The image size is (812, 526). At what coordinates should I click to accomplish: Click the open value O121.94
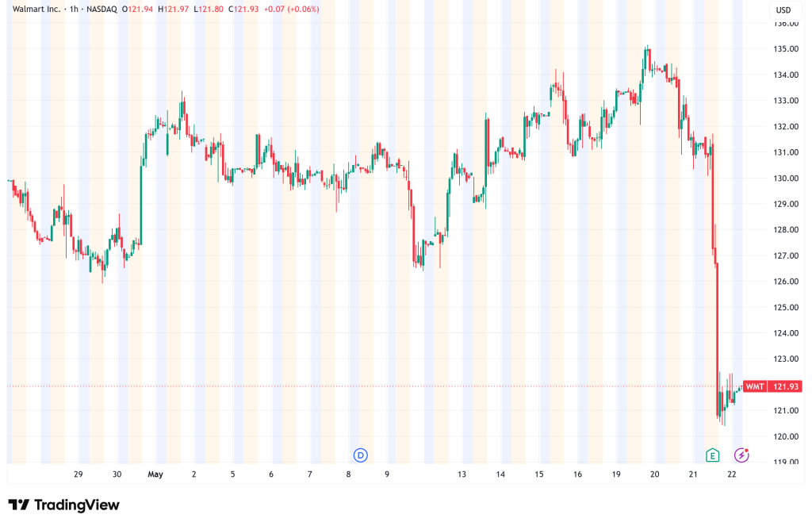pyautogui.click(x=137, y=10)
